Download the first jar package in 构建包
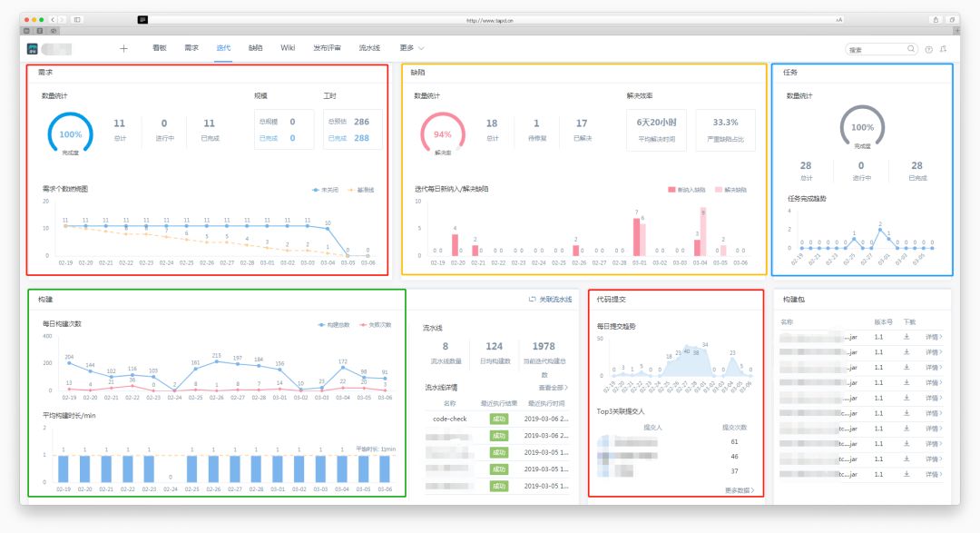 pyautogui.click(x=906, y=337)
